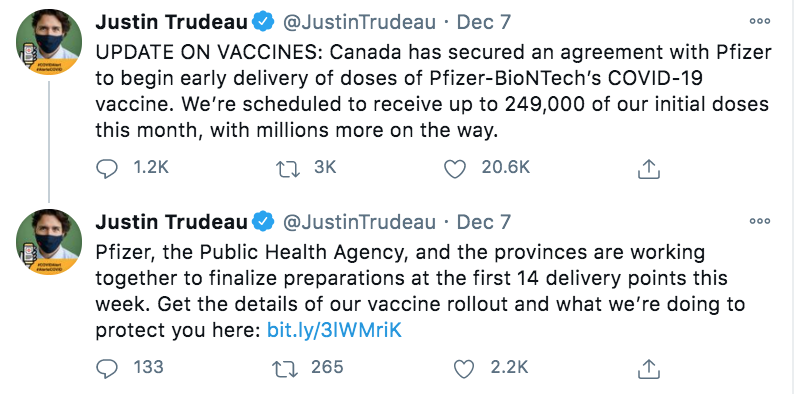
Task: Like the tweet with 20.6K likes
Action: (x=454, y=169)
